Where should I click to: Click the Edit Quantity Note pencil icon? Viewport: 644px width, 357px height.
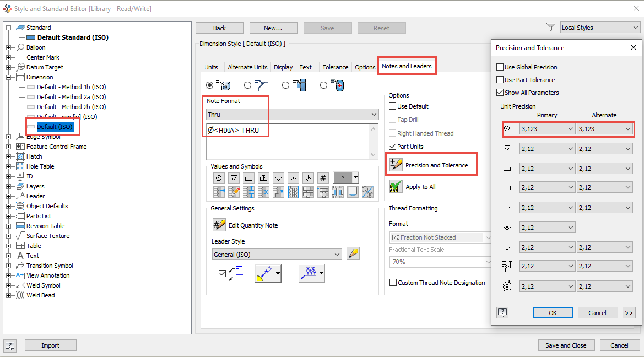pos(219,225)
